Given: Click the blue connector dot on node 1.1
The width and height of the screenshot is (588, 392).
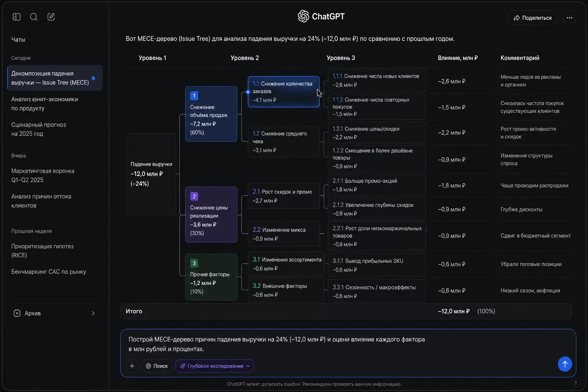Looking at the screenshot, I should (x=248, y=92).
